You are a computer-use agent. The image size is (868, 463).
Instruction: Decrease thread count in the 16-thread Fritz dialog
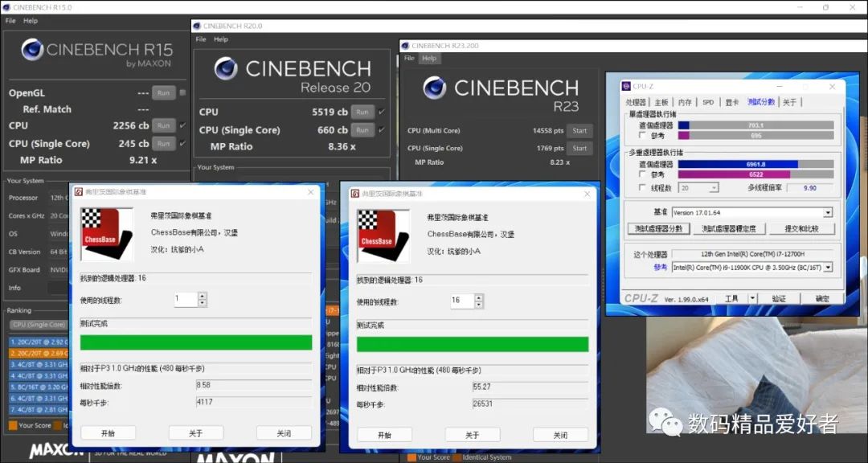click(x=479, y=305)
